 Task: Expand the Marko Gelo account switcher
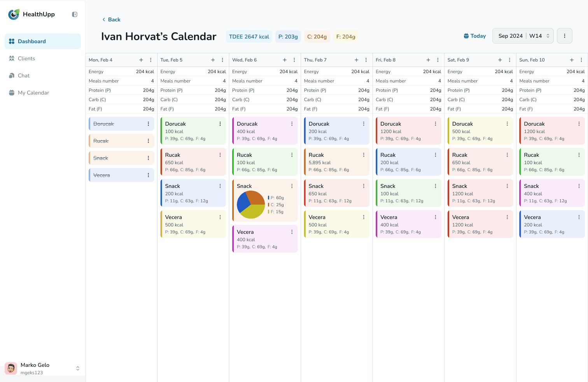pos(77,368)
